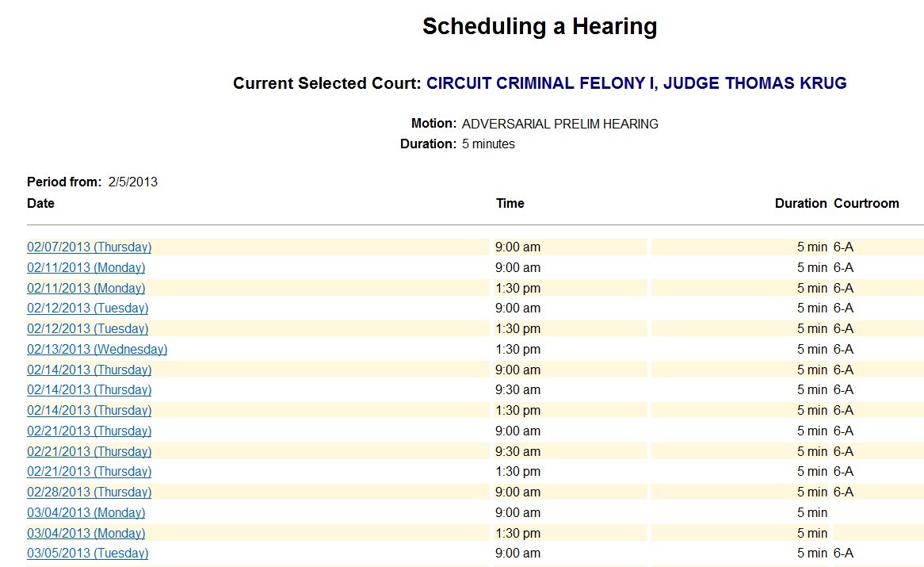
Task: Open 02/14/2013 Thursday 9:30 am slot
Action: click(x=89, y=390)
